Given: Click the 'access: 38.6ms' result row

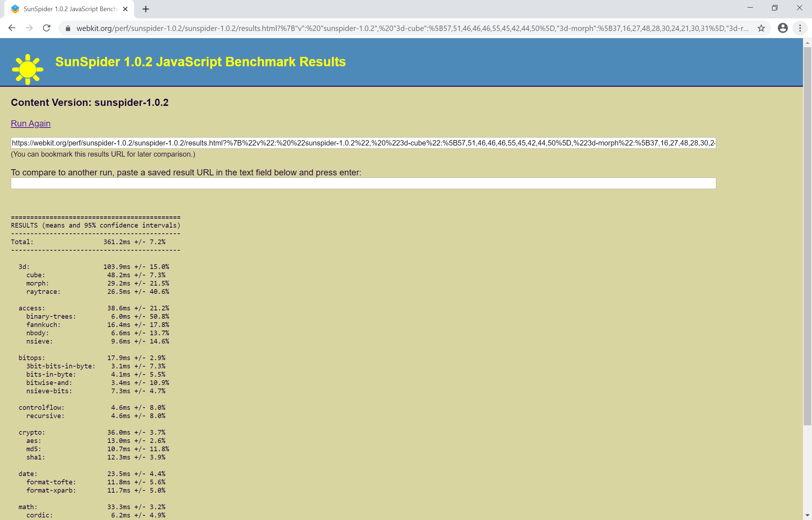Looking at the screenshot, I should 94,308.
